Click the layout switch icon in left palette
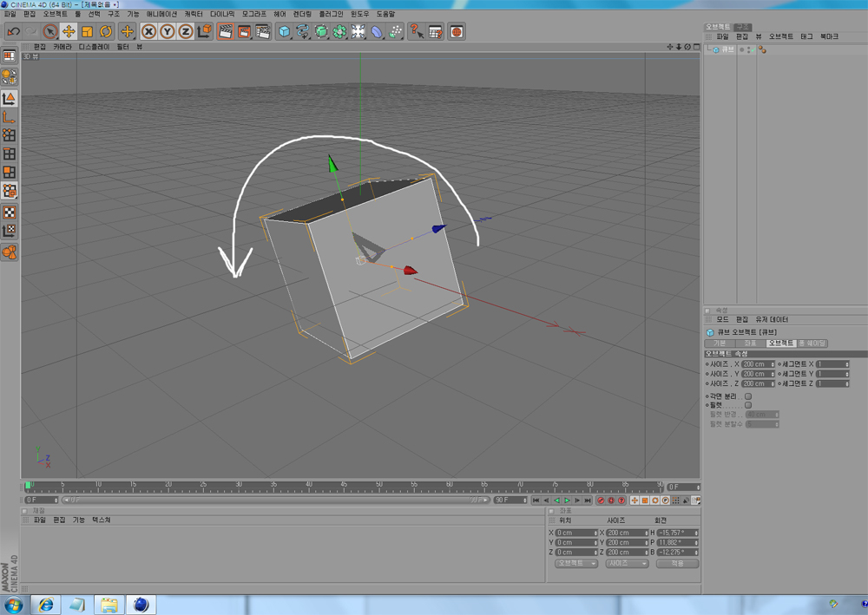Viewport: 868px width, 615px height. pyautogui.click(x=10, y=56)
